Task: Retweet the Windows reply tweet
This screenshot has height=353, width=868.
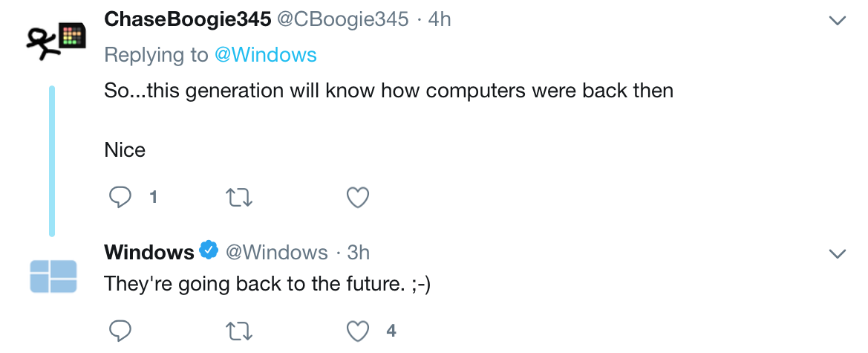Action: point(240,331)
